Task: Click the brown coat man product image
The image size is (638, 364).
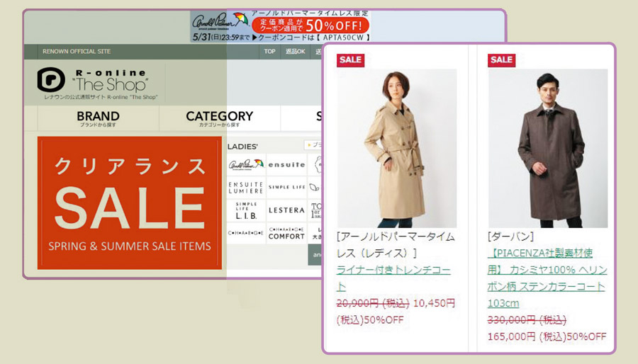Action: pyautogui.click(x=548, y=148)
